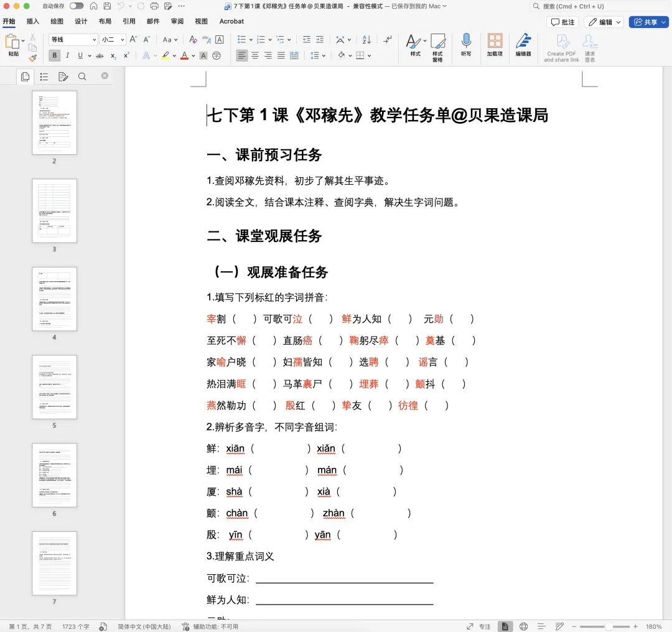Toggle subscript formatting
Viewport: 672px width, 632px height.
tap(113, 56)
